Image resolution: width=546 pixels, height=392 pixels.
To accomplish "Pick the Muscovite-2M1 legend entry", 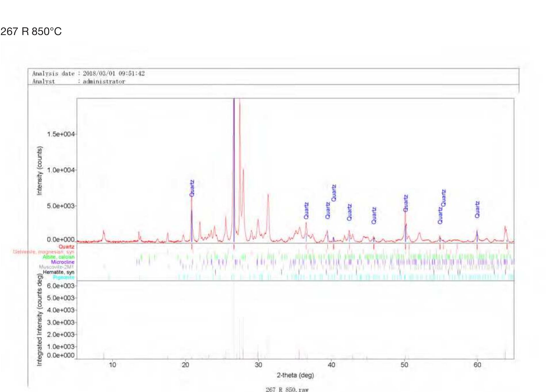I will (x=56, y=267).
